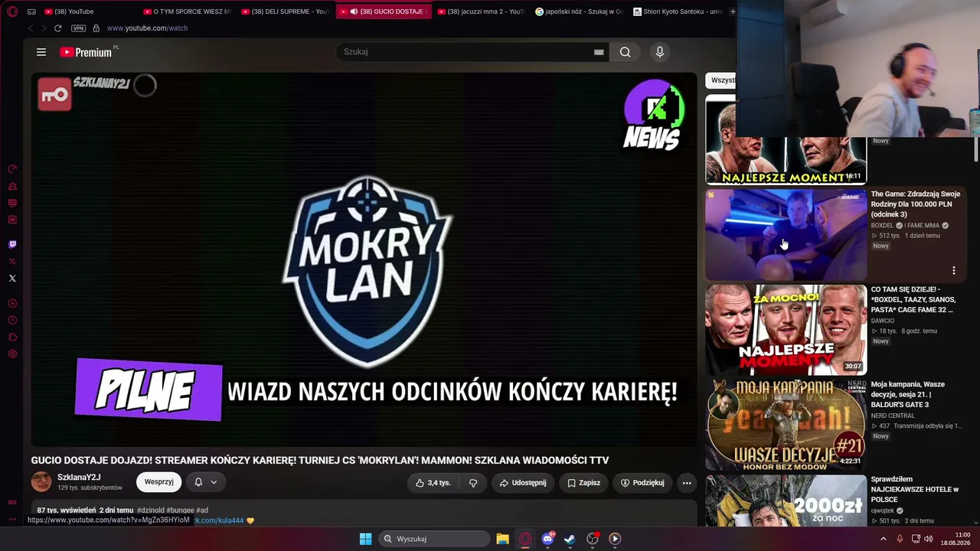Open Baldur's Gate 3 'Moja kampania' thumbnail

tap(786, 425)
